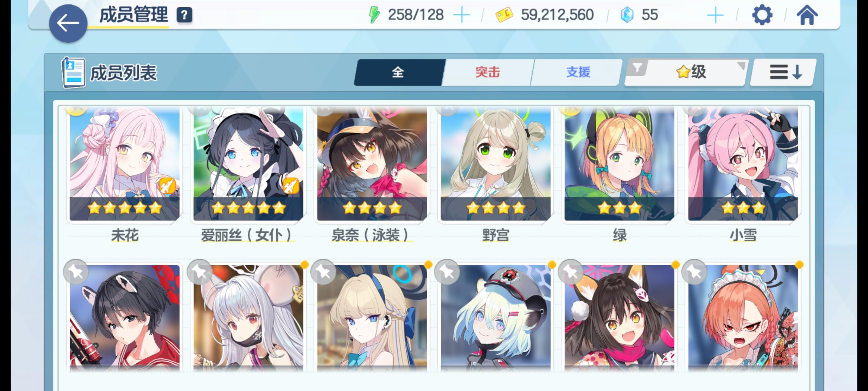Switch to the 突击 tab
The height and width of the screenshot is (391, 868).
point(488,72)
